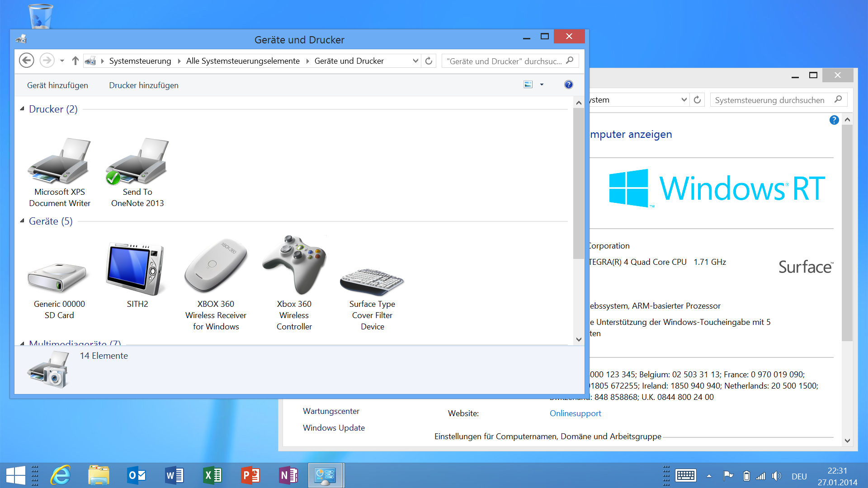Viewport: 868px width, 488px height.
Task: Launch Outlook from the taskbar
Action: tap(137, 475)
